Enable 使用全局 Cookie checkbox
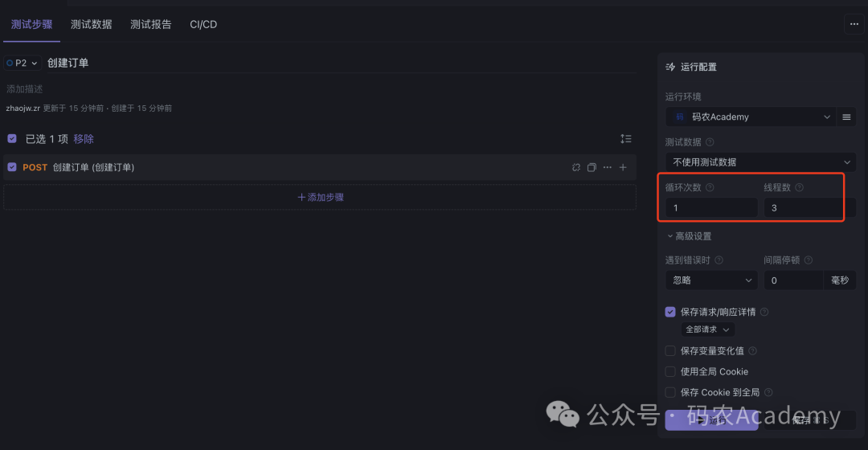Viewport: 868px width, 450px height. pos(670,371)
